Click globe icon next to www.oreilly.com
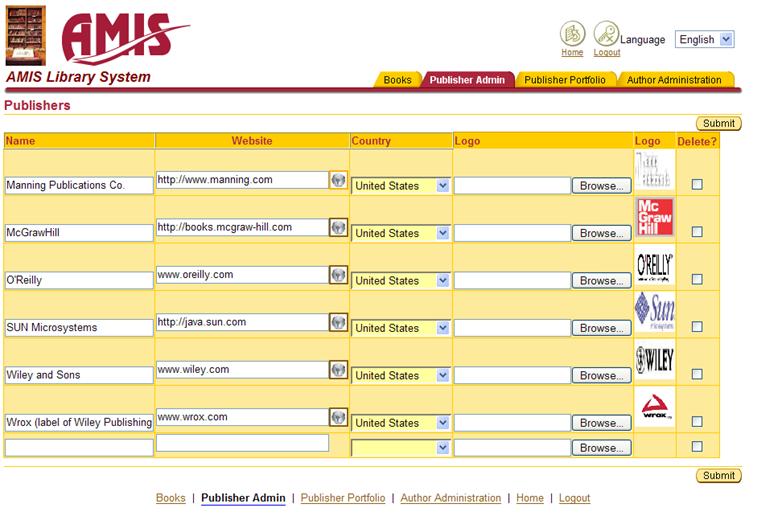The width and height of the screenshot is (763, 513). pos(338,275)
